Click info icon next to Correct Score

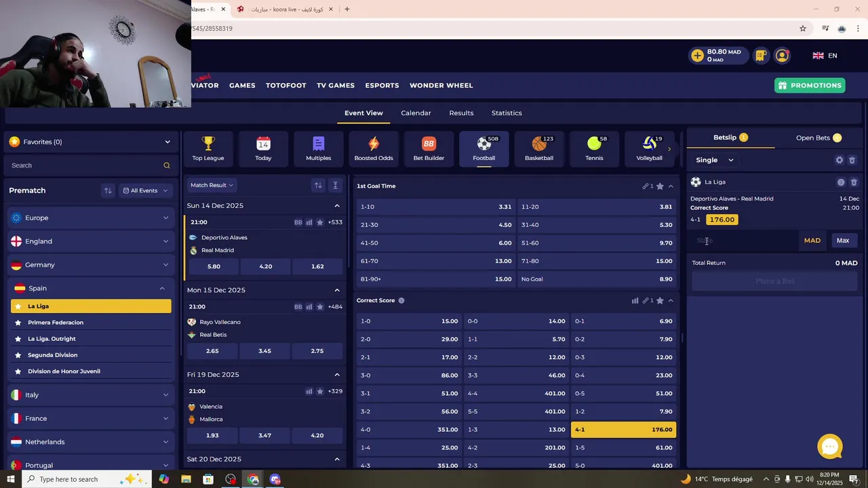(x=401, y=300)
